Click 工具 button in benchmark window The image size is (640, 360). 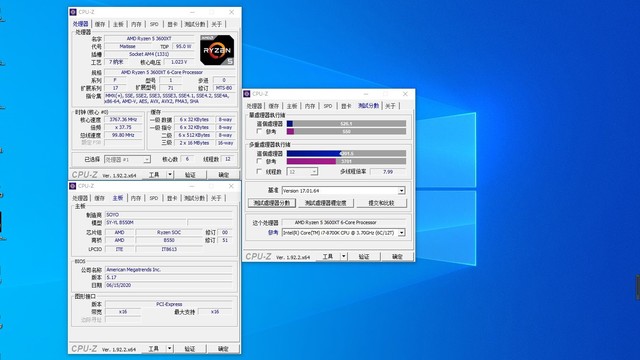328,256
